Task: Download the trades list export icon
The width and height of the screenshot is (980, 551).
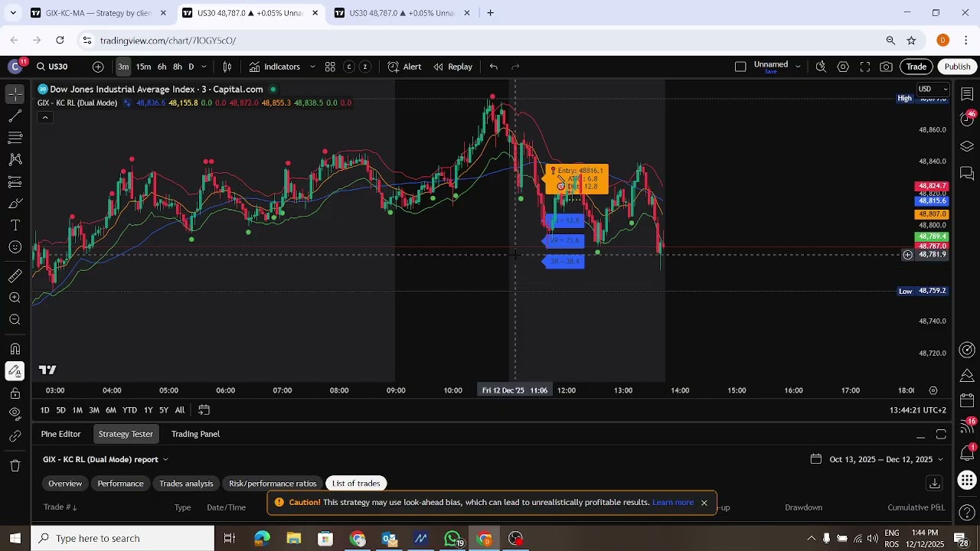Action: [934, 484]
